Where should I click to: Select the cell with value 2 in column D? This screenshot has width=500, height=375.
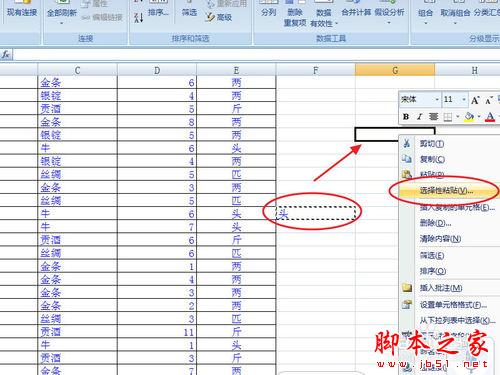click(157, 306)
